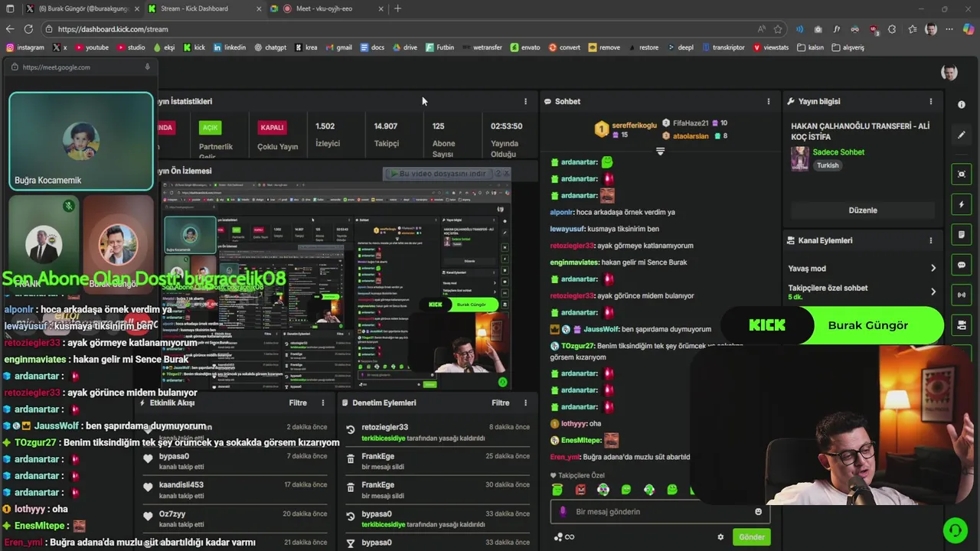Open Denetim Eylemleri three-dot menu
This screenshot has height=551, width=980.
(x=525, y=403)
